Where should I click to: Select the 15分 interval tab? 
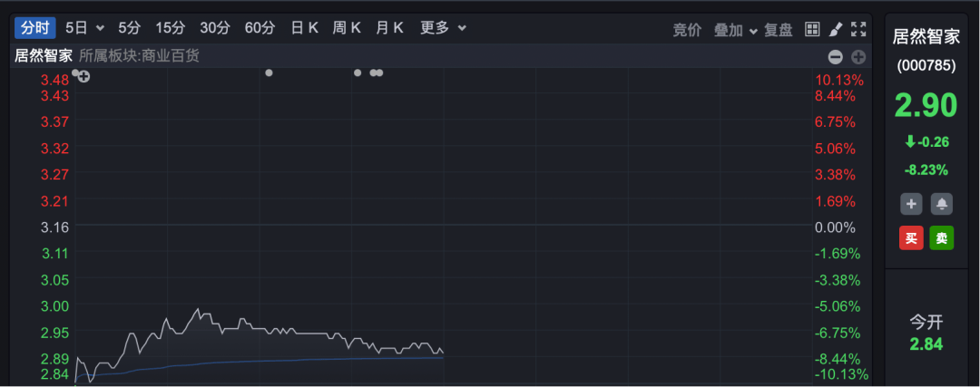click(x=171, y=28)
